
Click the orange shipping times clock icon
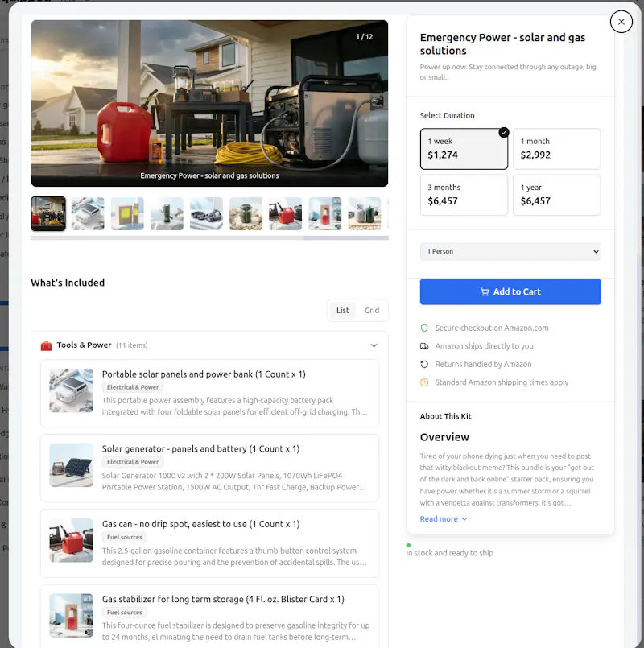(424, 382)
